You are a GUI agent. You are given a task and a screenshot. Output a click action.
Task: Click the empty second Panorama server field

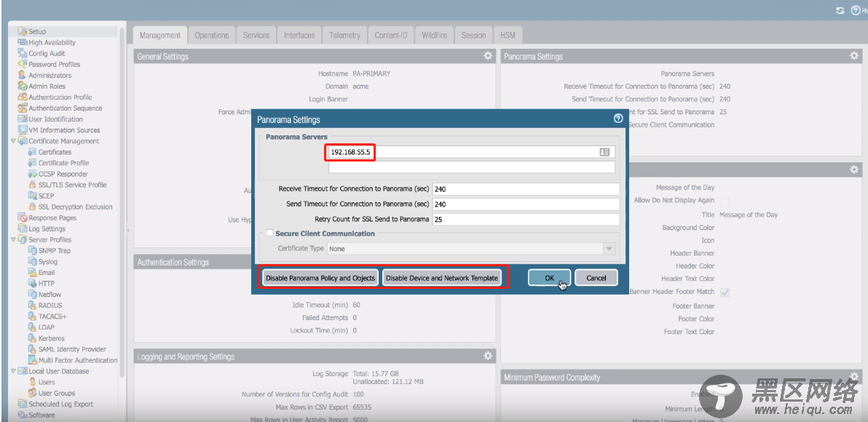pos(472,167)
